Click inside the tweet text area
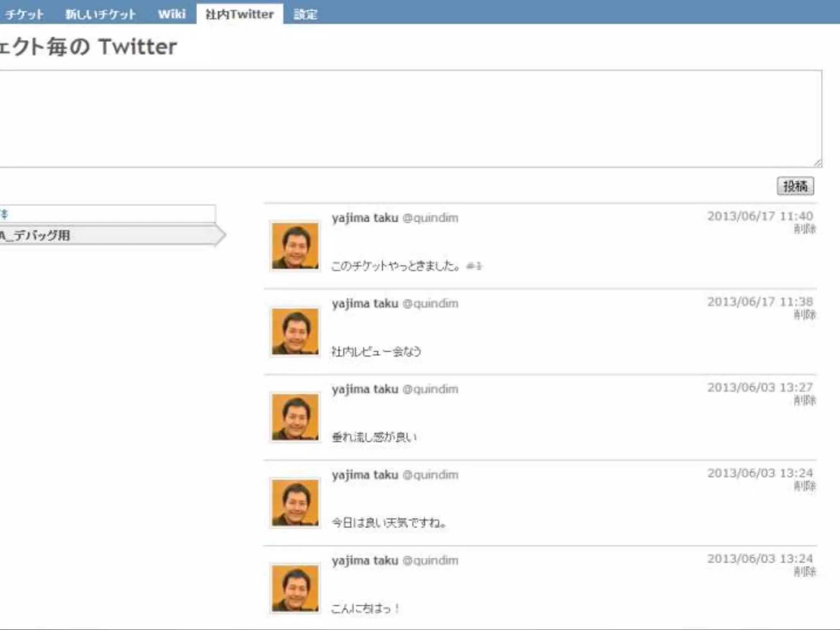 410,119
